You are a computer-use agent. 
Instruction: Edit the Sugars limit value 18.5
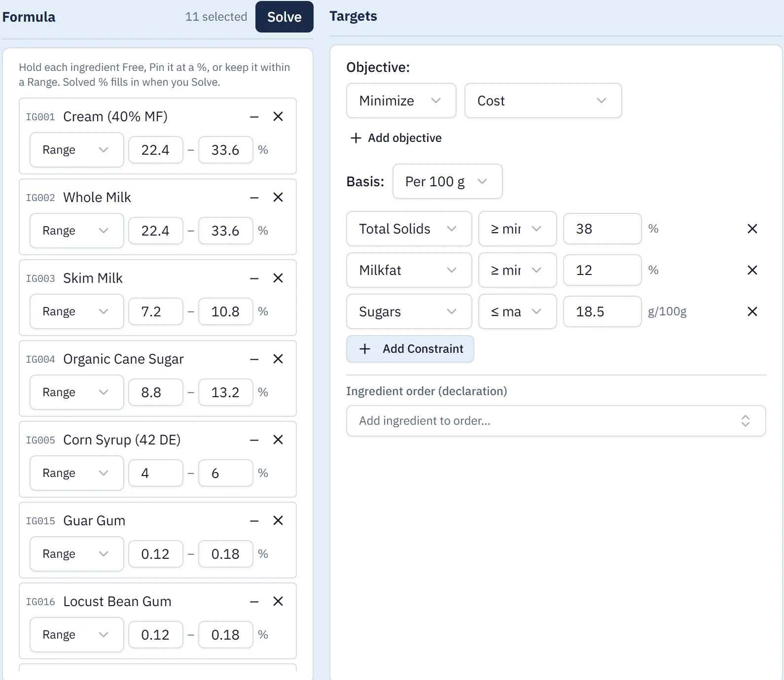coord(603,311)
